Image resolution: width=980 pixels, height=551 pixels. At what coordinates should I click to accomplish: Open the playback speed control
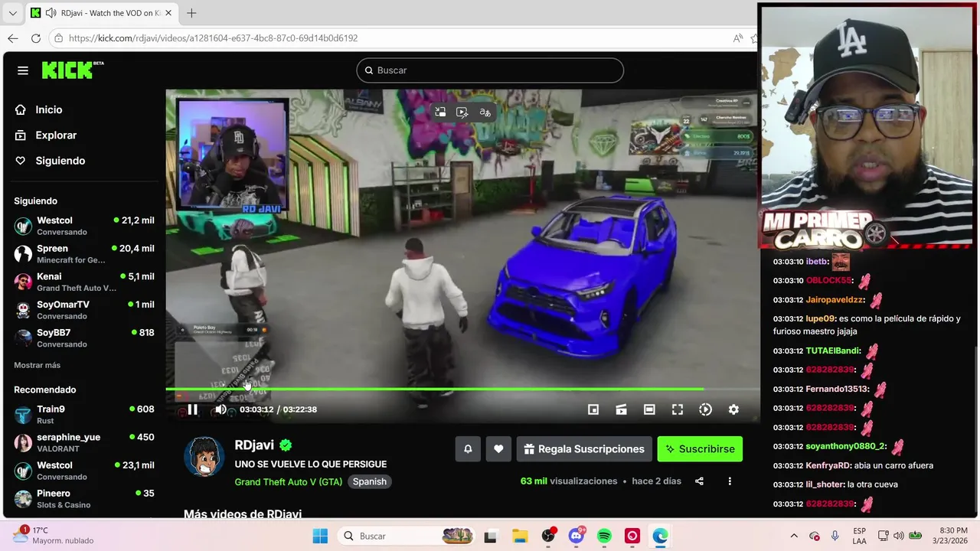[x=705, y=409]
